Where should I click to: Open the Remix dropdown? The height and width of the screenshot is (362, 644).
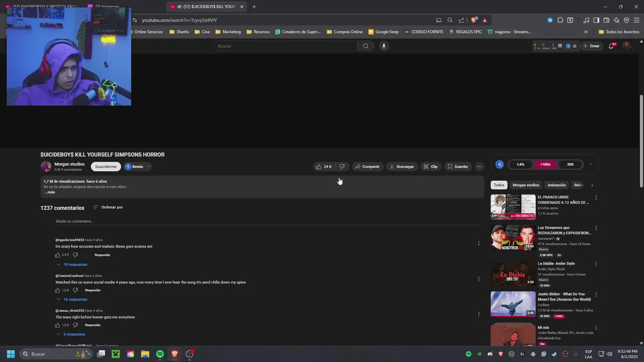pyautogui.click(x=137, y=166)
